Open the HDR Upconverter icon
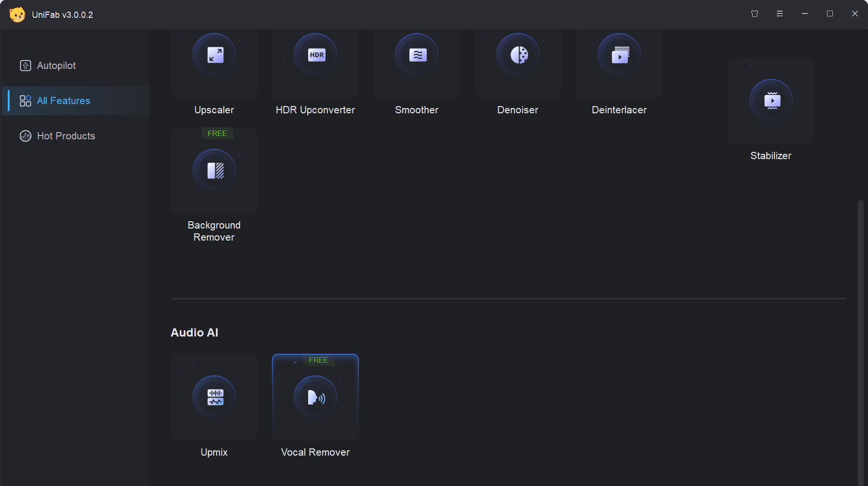 coord(316,55)
